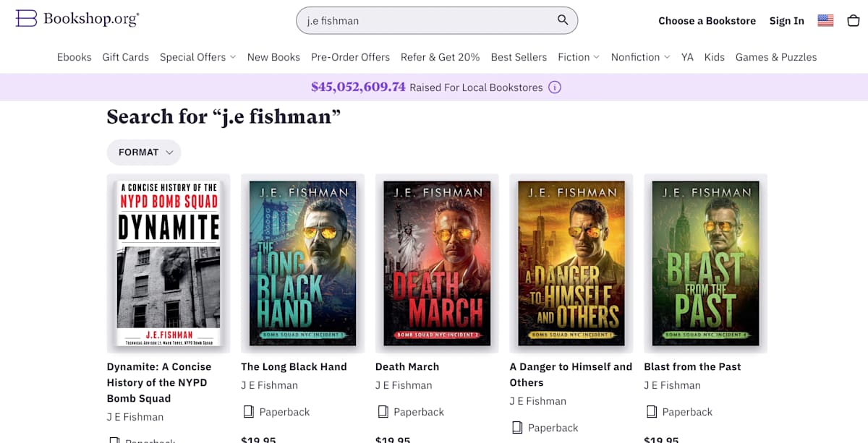The width and height of the screenshot is (868, 443).
Task: Click Choose a Bookstore
Action: coord(707,21)
